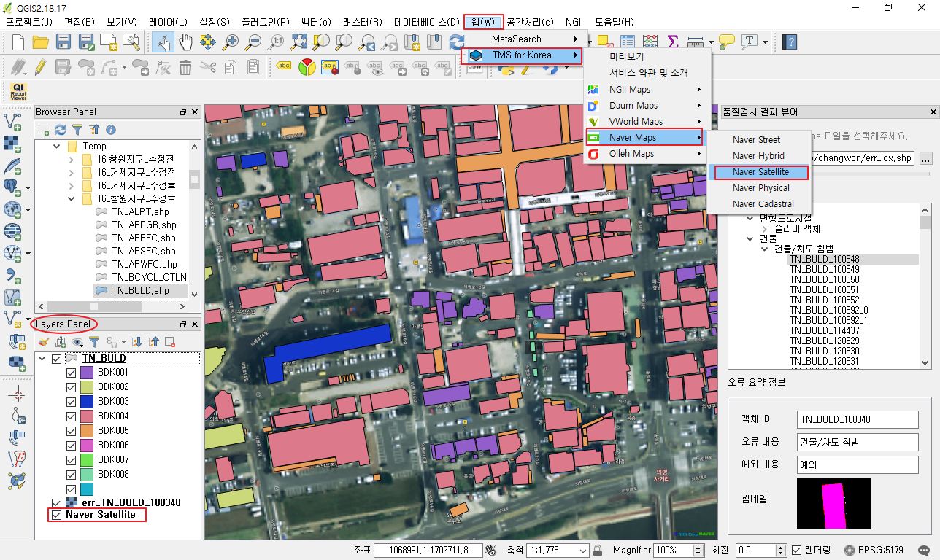Click the browse '...' button for shp file
The height and width of the screenshot is (560, 940).
click(x=925, y=158)
